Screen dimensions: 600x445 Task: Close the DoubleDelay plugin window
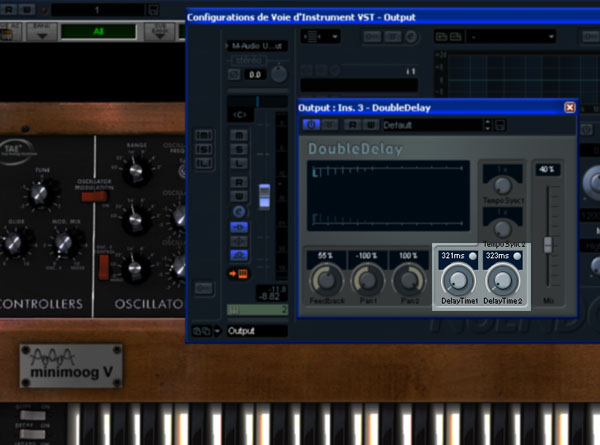coord(569,108)
